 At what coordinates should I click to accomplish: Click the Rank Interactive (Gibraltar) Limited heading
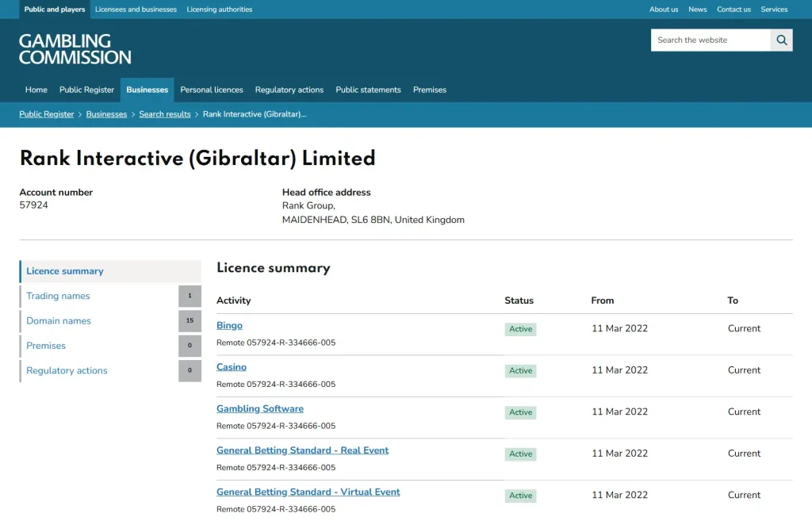click(197, 159)
